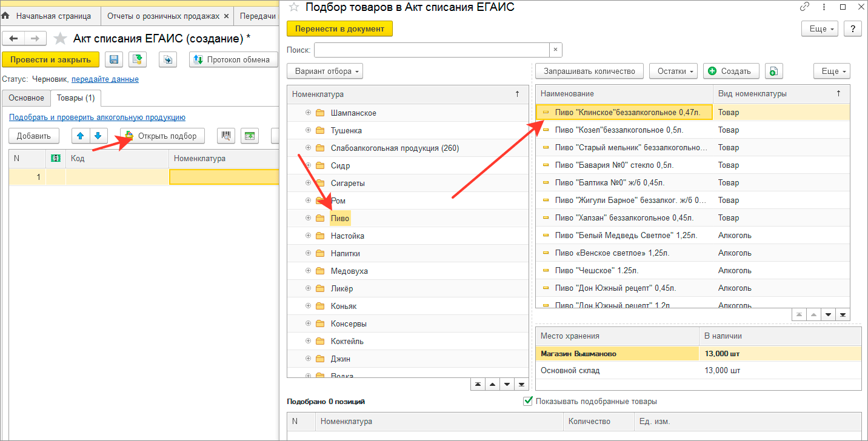
Task: Expand the Сидр folder
Action: [308, 165]
